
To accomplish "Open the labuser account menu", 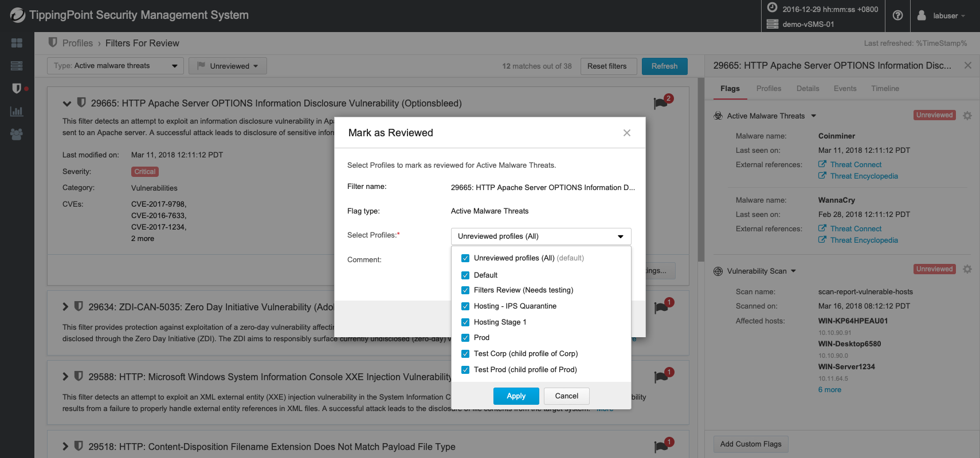I will [949, 15].
